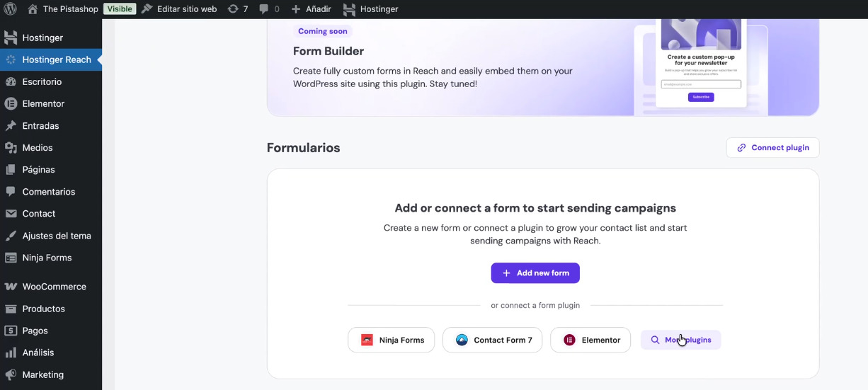
Task: Click Editar sitio web link
Action: tap(179, 9)
